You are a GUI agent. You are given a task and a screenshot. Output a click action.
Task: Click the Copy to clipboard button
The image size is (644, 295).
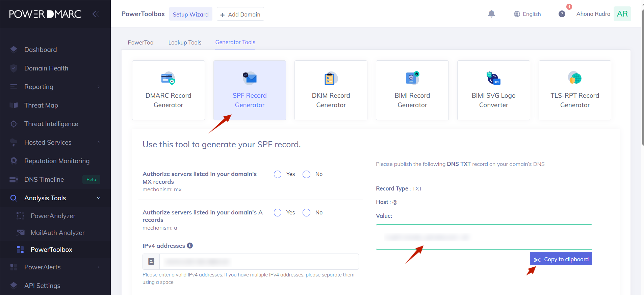561,259
